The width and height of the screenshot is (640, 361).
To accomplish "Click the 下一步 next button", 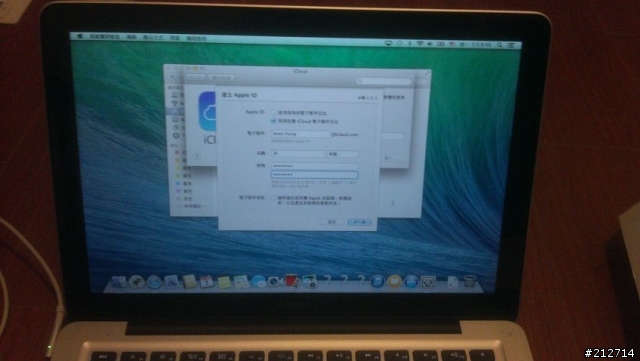I will (x=359, y=222).
